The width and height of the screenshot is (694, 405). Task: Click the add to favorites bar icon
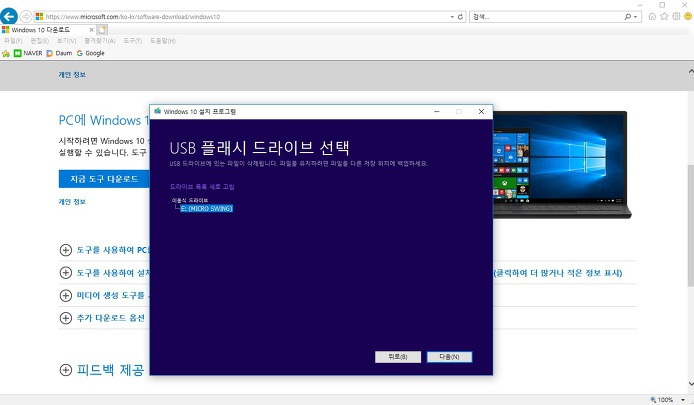6,53
